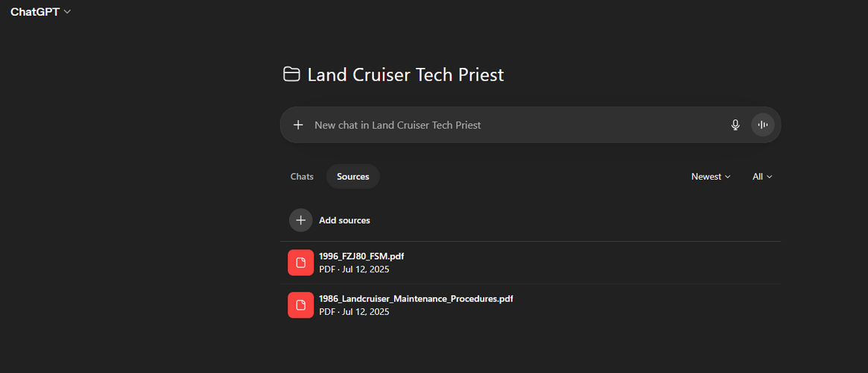Screen dimensions: 868x373
Task: Switch to the Chats tab
Action: tap(302, 177)
